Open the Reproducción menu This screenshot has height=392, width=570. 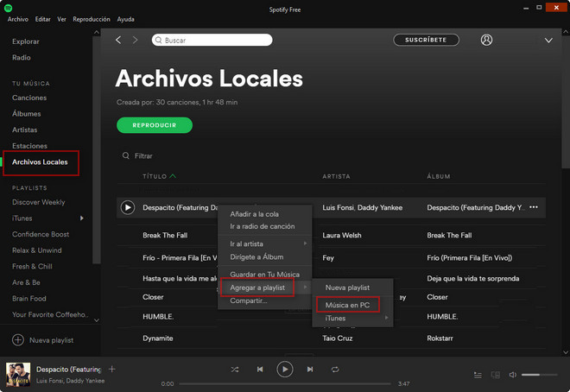[x=92, y=19]
